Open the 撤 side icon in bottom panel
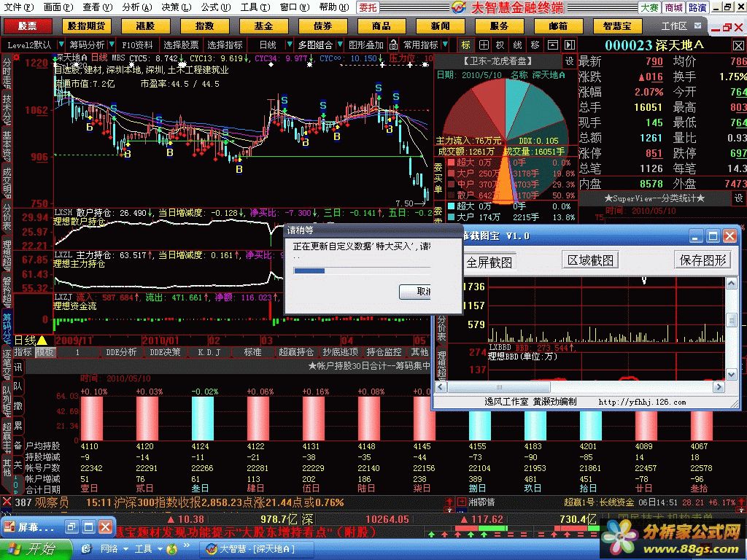The width and height of the screenshot is (747, 560). (x=18, y=405)
